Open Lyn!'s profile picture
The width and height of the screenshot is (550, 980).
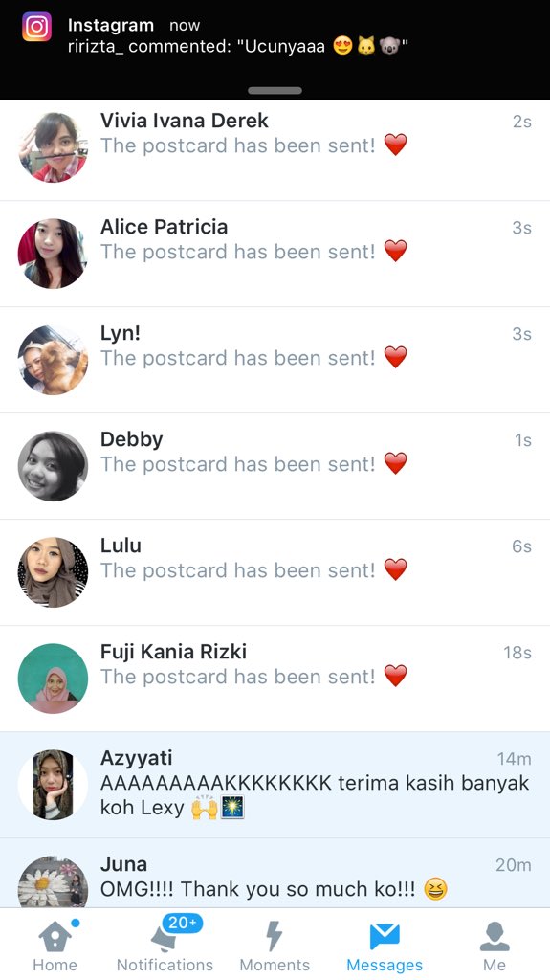54,360
